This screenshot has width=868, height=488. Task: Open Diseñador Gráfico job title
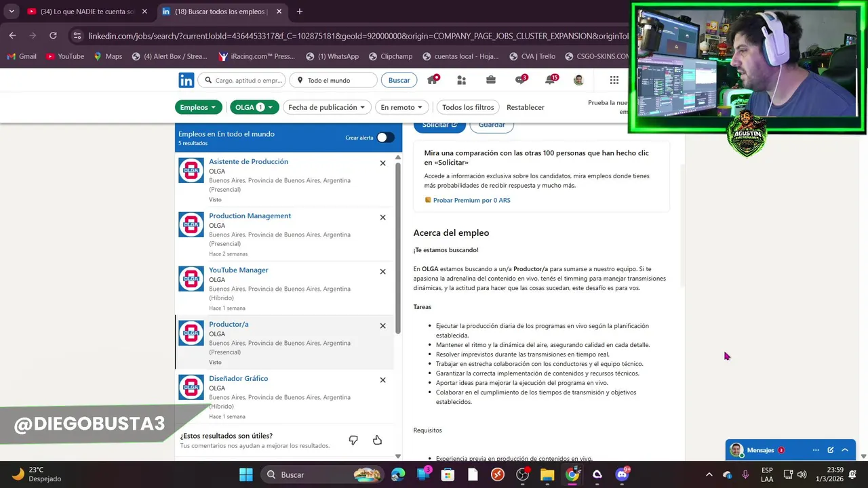(238, 378)
